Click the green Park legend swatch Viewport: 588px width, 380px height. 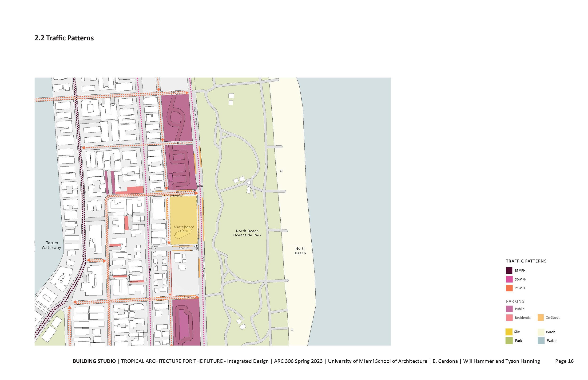[509, 341]
